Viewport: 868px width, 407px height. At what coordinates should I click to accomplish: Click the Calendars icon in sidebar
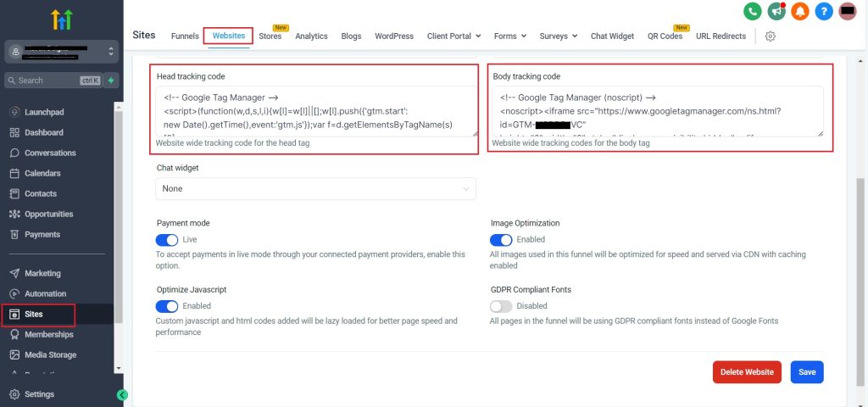(15, 173)
